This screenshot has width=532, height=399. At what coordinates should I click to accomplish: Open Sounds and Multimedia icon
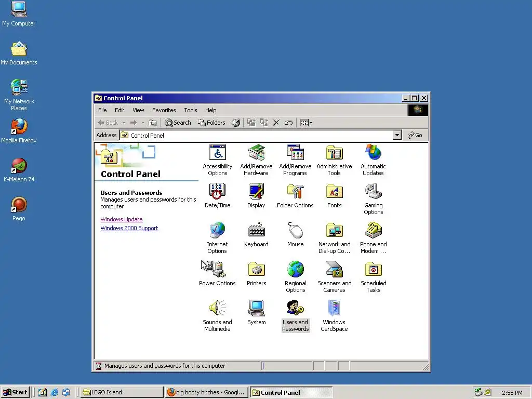pos(217,316)
